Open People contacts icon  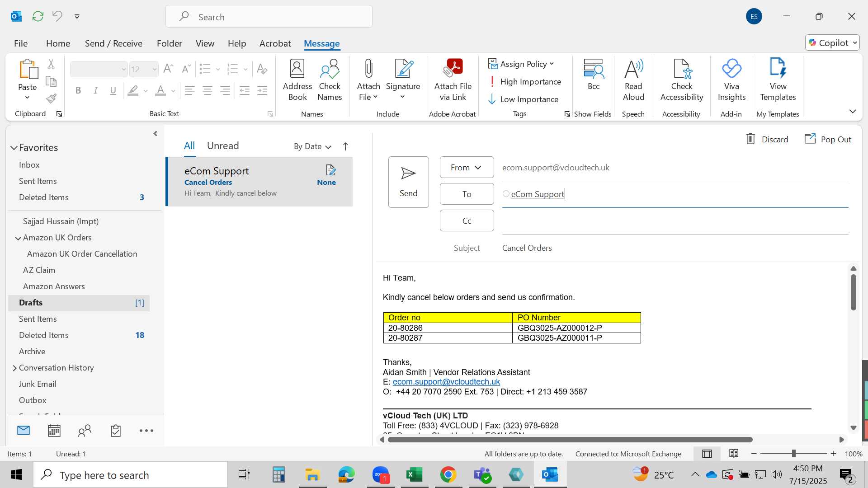[85, 431]
